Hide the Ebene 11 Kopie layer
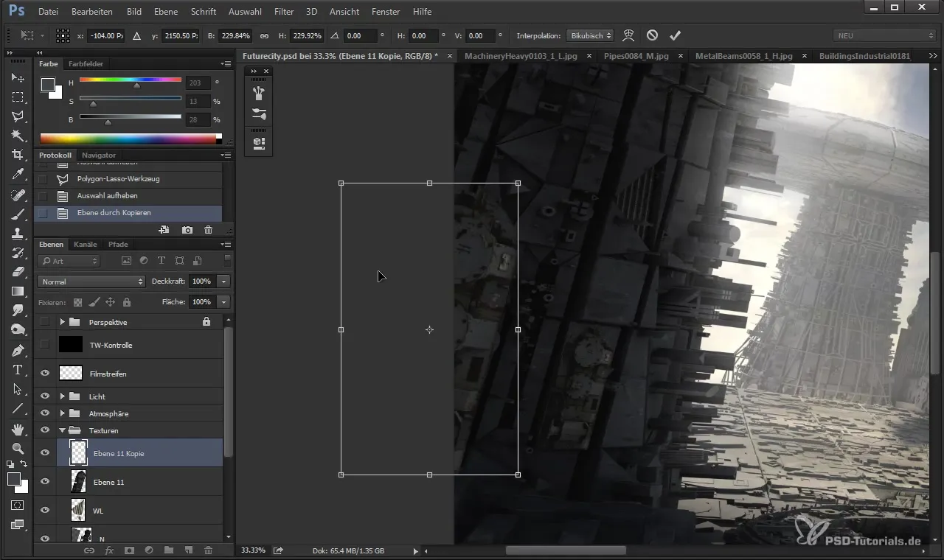Screen dimensions: 944x560 (45, 453)
